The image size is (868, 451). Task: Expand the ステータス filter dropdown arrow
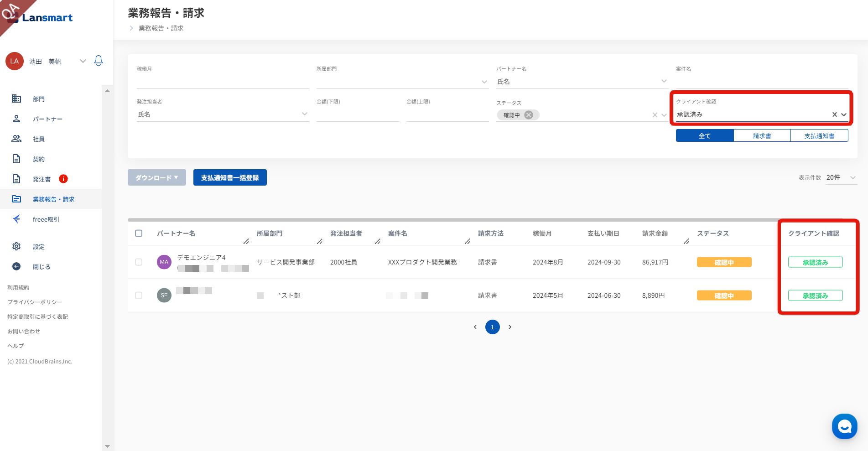pyautogui.click(x=664, y=115)
